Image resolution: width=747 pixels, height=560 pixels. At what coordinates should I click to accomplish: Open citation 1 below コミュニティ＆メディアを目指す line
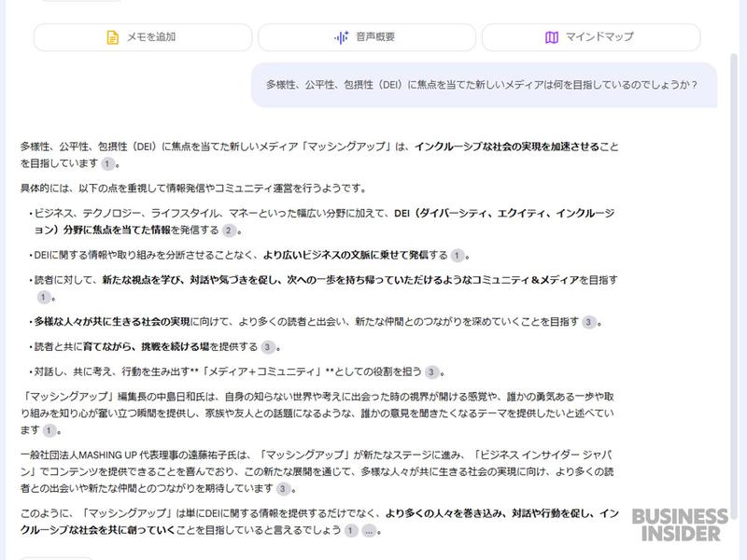pos(43,297)
